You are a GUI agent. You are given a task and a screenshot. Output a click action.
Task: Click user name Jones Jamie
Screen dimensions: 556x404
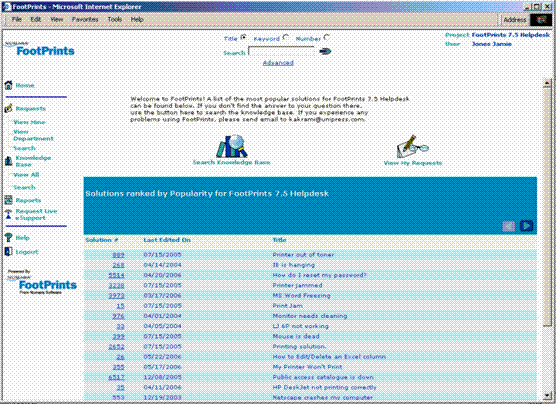491,44
